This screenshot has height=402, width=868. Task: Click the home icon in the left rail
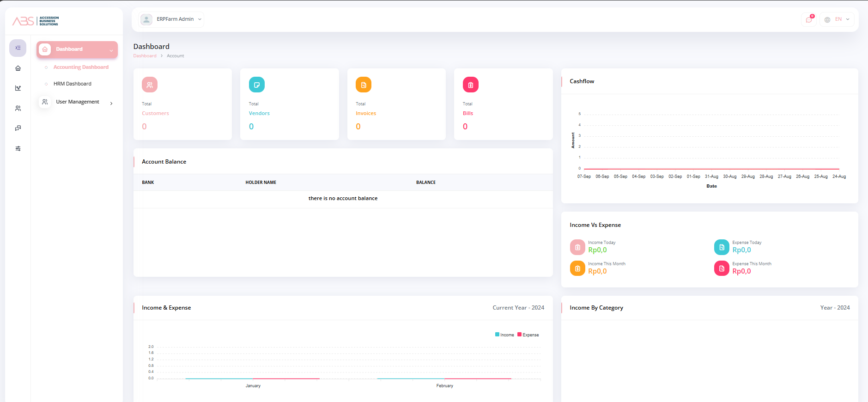[18, 68]
